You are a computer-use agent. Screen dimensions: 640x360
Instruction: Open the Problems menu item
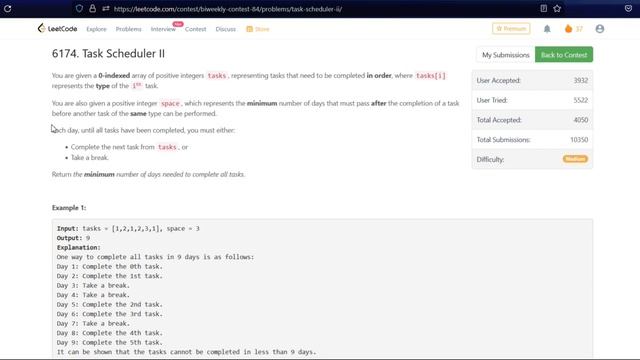coord(129,29)
